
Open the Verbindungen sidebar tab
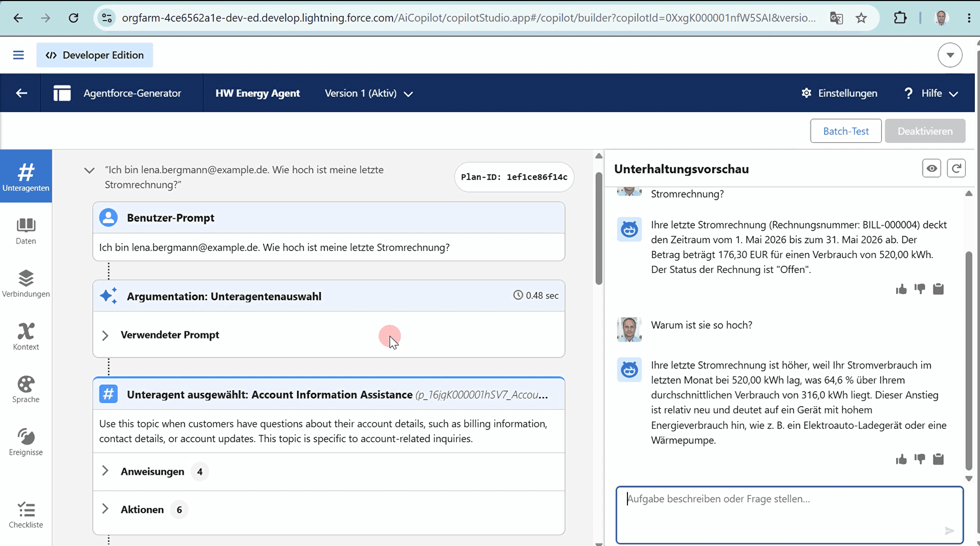tap(26, 284)
